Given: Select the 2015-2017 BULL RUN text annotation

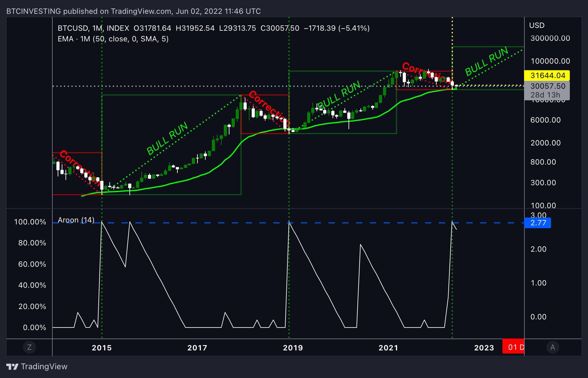Looking at the screenshot, I should 167,138.
